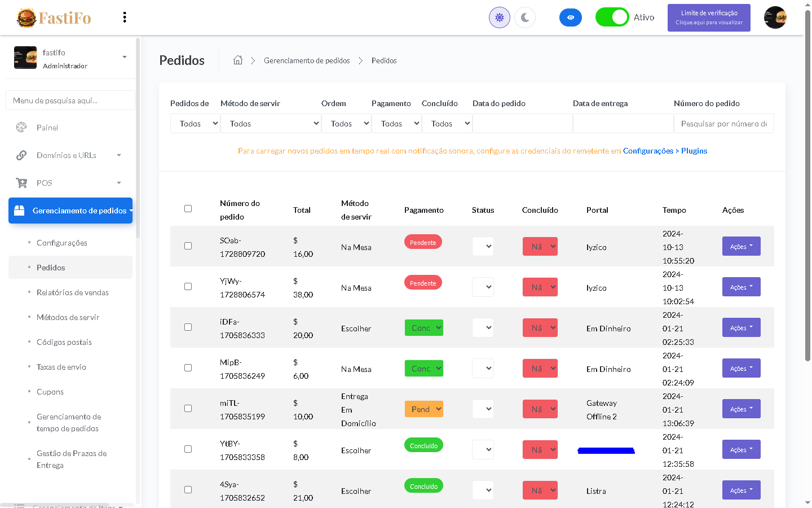812x508 pixels.
Task: Click the page's vertical scrollbar
Action: (x=807, y=186)
